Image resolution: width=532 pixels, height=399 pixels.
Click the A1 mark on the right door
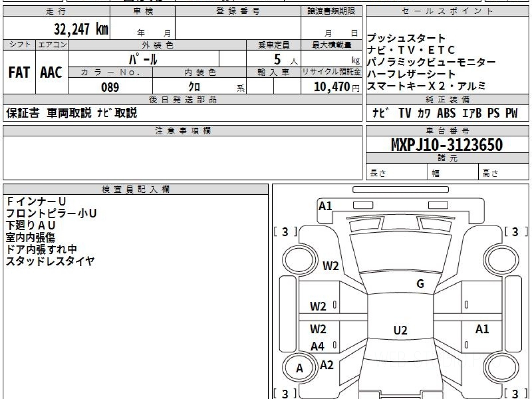click(x=482, y=329)
